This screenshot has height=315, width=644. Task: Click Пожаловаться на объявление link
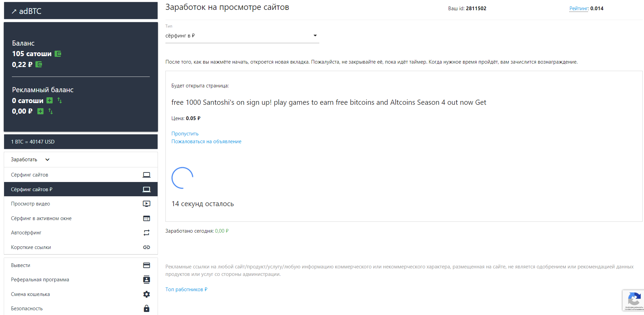[206, 142]
